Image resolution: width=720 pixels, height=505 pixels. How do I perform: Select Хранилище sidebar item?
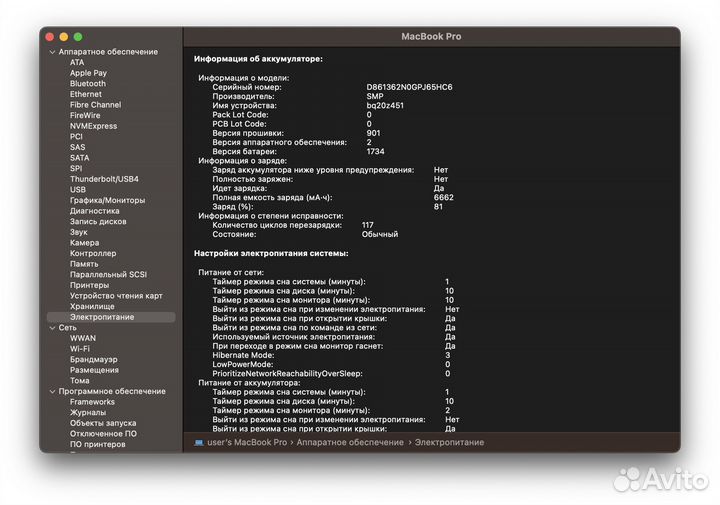(x=92, y=306)
